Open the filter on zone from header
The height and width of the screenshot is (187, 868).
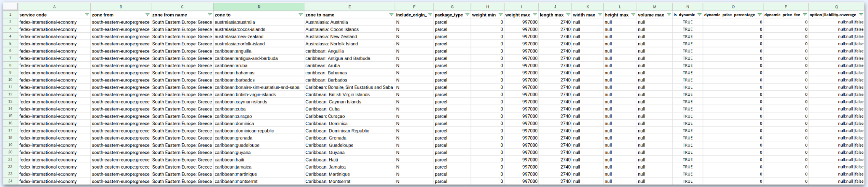[x=147, y=15]
